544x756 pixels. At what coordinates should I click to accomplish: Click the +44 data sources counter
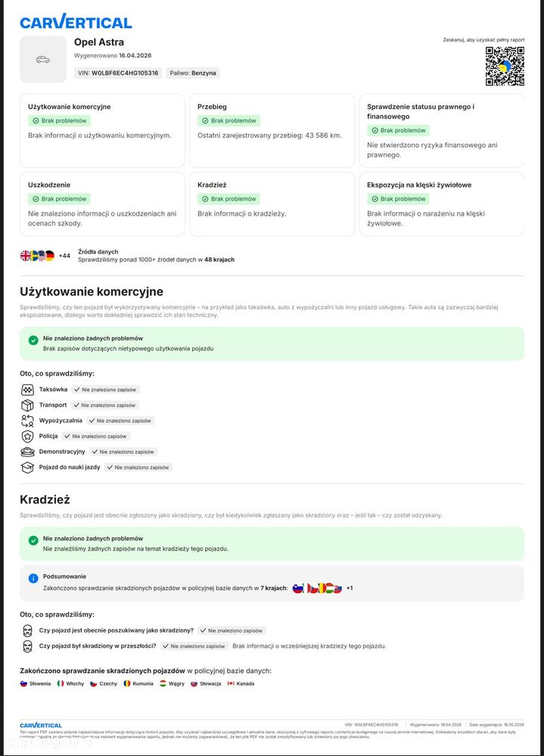(x=64, y=256)
